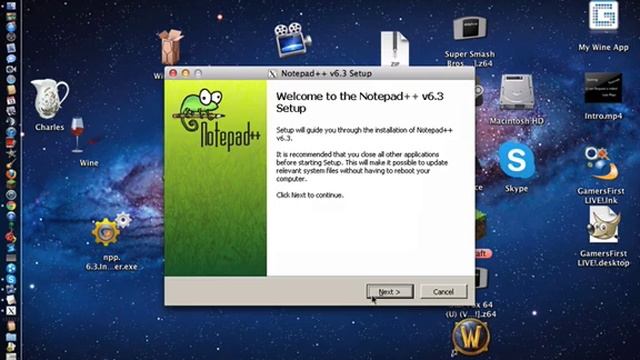
Task: Open GarageBand guitar icon in dock
Action: 11,163
